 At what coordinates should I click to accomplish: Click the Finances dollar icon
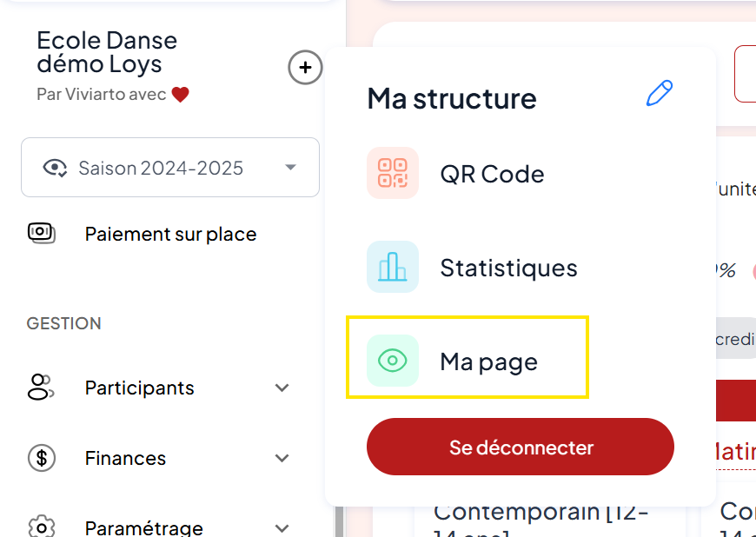pyautogui.click(x=42, y=458)
